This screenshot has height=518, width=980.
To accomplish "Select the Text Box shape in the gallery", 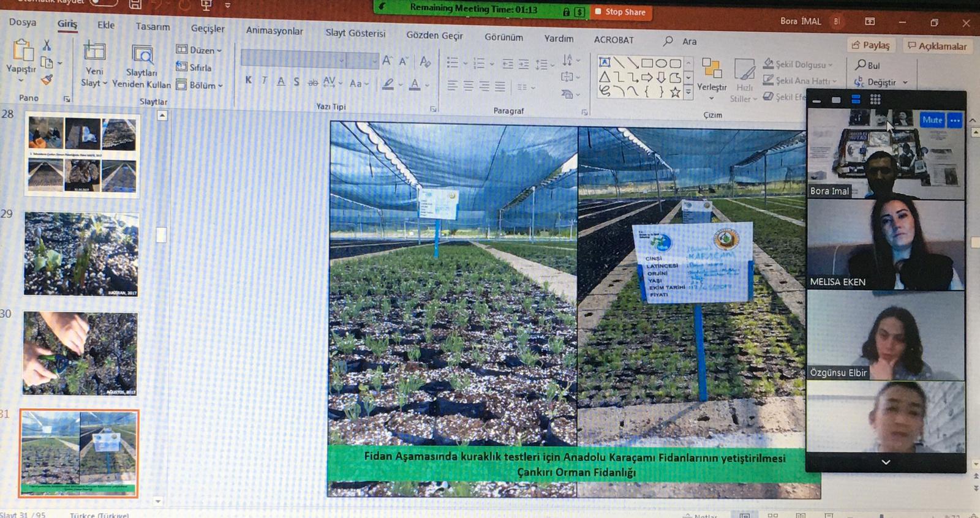I will (605, 62).
